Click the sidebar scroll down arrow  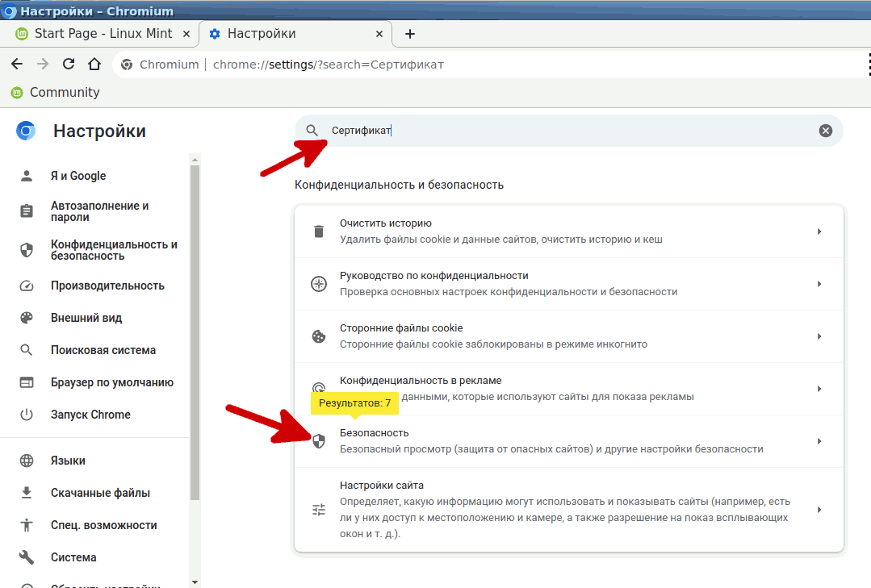click(195, 582)
